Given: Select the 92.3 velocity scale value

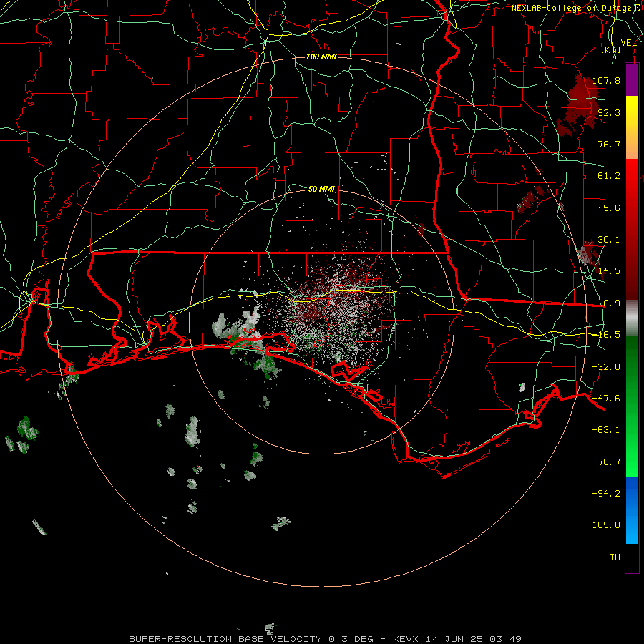Looking at the screenshot, I should 609,112.
